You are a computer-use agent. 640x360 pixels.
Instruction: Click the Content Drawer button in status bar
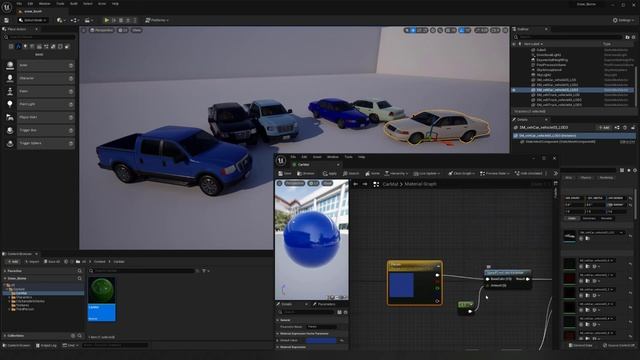pyautogui.click(x=16, y=346)
